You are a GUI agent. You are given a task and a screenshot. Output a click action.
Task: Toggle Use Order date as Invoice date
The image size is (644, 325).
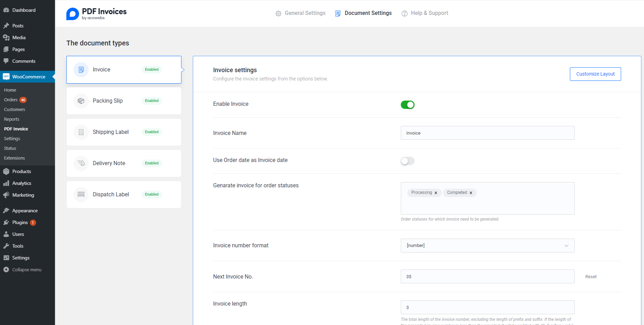pyautogui.click(x=407, y=161)
